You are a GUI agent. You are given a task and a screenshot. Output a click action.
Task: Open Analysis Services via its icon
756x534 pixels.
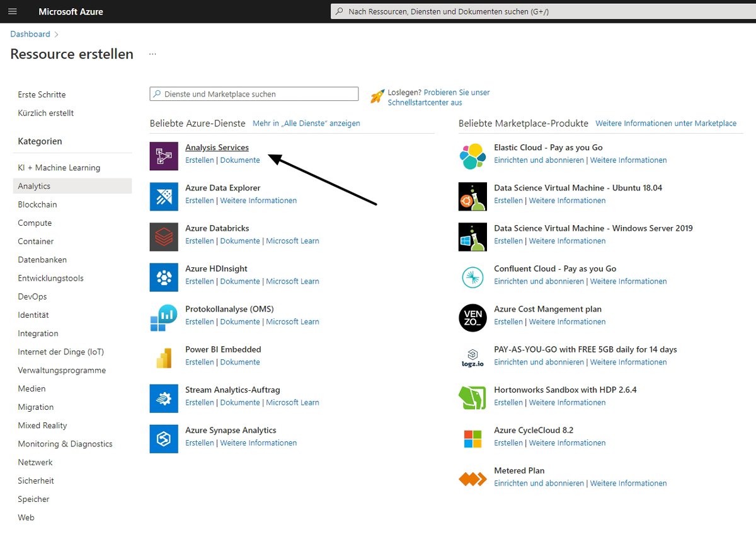coord(163,156)
